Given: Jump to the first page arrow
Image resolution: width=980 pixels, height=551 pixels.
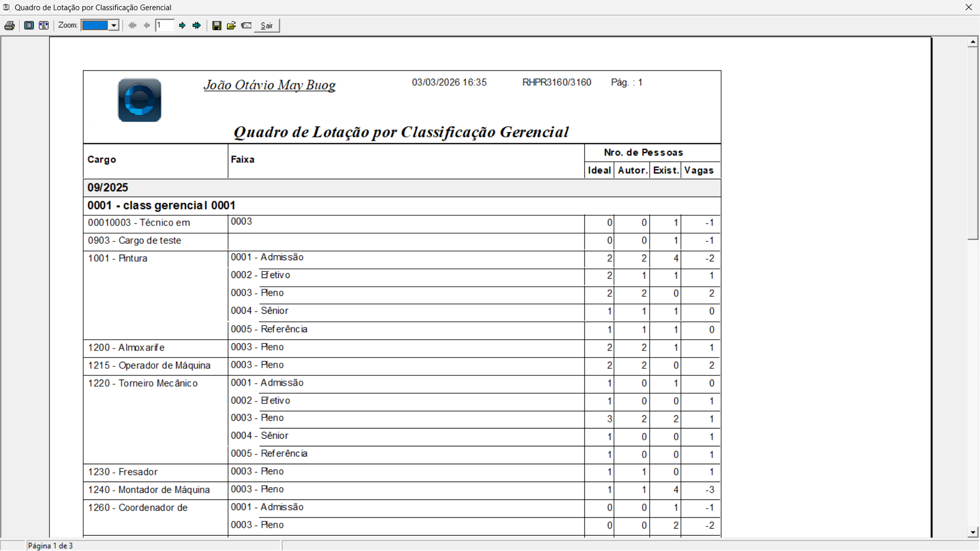Looking at the screenshot, I should [x=133, y=26].
